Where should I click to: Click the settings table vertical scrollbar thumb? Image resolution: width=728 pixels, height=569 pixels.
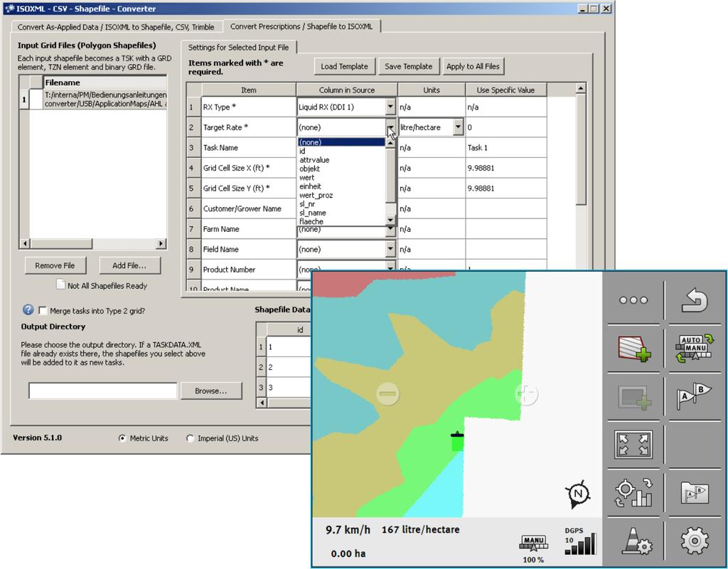tap(581, 149)
